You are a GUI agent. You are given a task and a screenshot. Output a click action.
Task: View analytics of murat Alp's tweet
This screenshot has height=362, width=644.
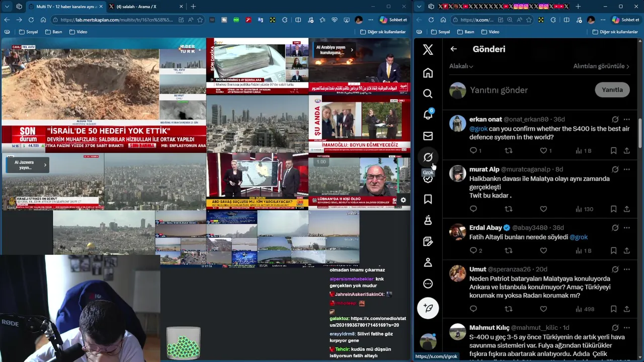pyautogui.click(x=584, y=209)
